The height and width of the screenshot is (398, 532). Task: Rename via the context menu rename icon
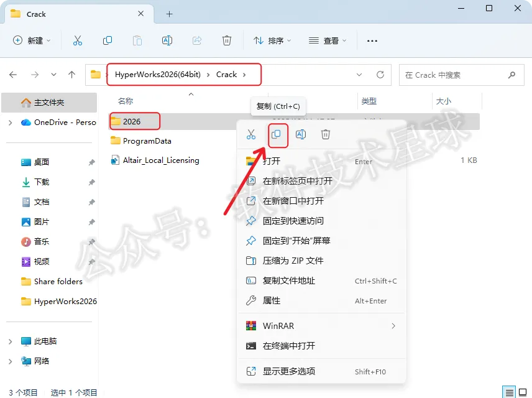pos(301,134)
